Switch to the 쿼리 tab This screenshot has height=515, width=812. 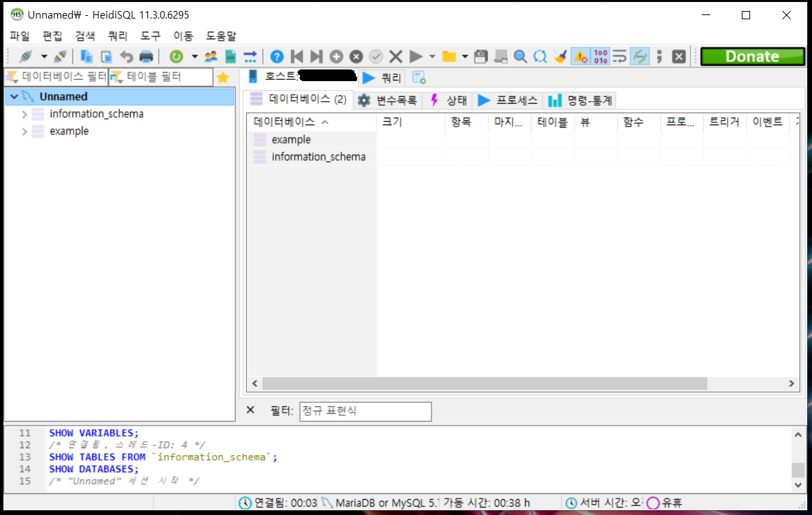point(383,78)
